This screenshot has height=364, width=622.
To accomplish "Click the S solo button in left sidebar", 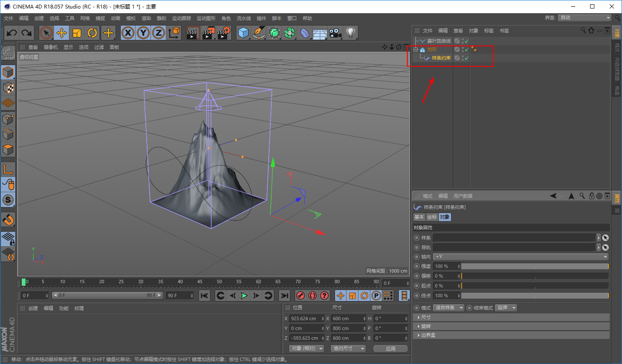I will click(8, 199).
